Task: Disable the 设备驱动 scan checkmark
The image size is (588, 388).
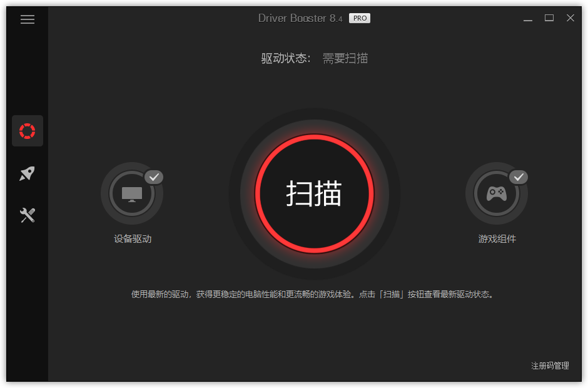Action: point(154,177)
